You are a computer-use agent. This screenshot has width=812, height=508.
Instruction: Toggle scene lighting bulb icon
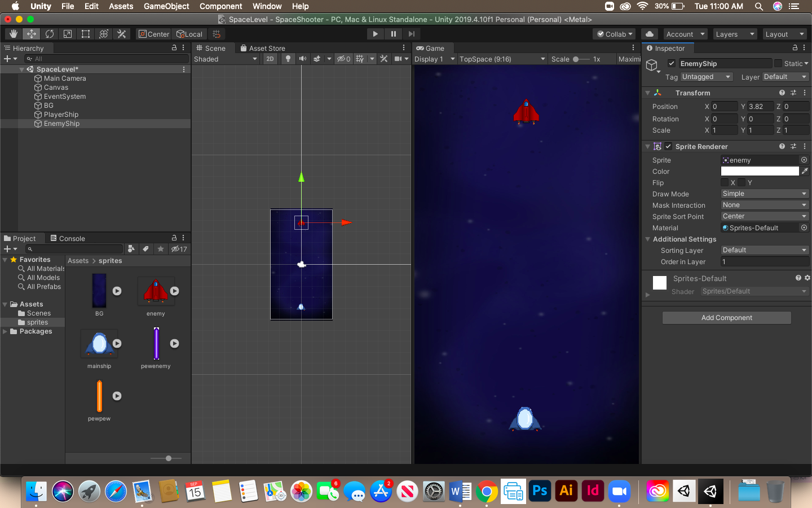point(288,59)
